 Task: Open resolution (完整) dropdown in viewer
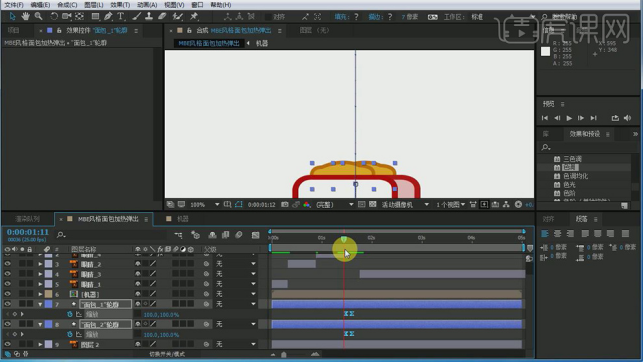[x=334, y=204]
